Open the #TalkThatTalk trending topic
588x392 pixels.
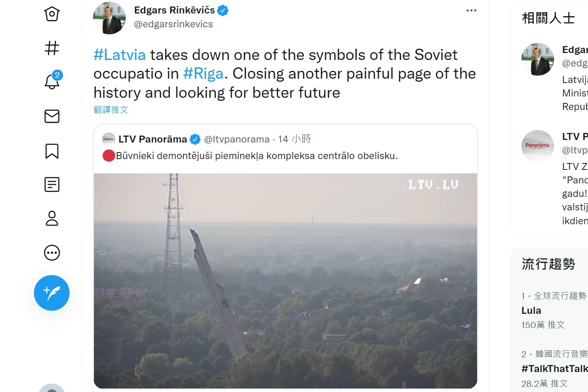pyautogui.click(x=555, y=369)
